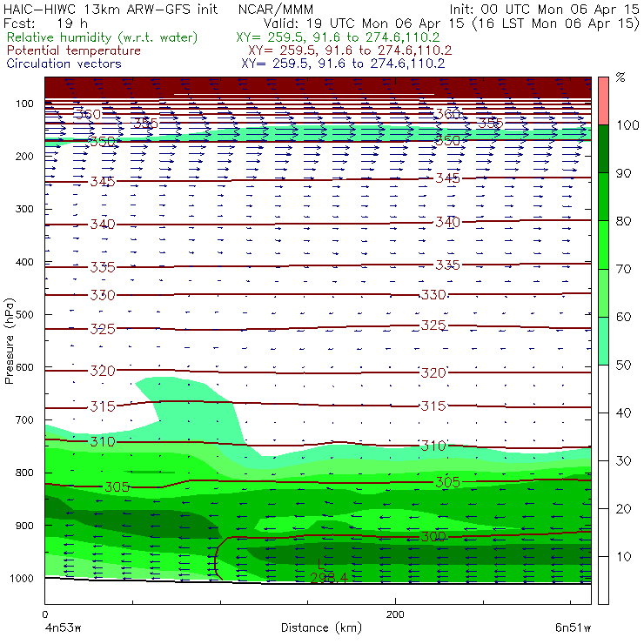Click 'Init: 00 UTC Mon 06 Apr 15'
This screenshot has height=644, width=644.
pos(544,10)
